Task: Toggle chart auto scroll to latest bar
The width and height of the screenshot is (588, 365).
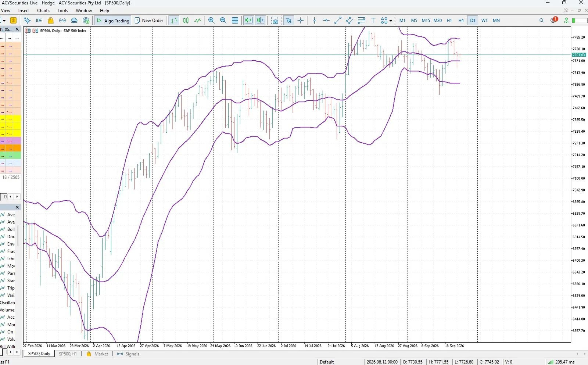Action: (x=249, y=21)
